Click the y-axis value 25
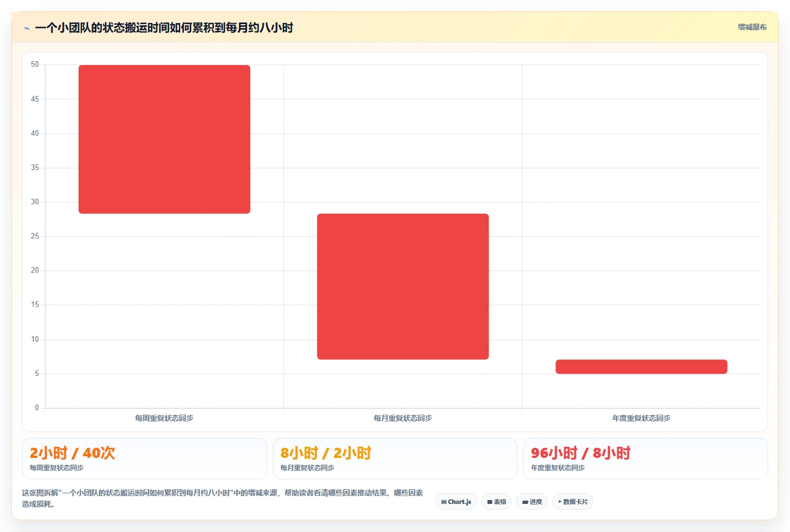This screenshot has height=532, width=790. pos(35,236)
